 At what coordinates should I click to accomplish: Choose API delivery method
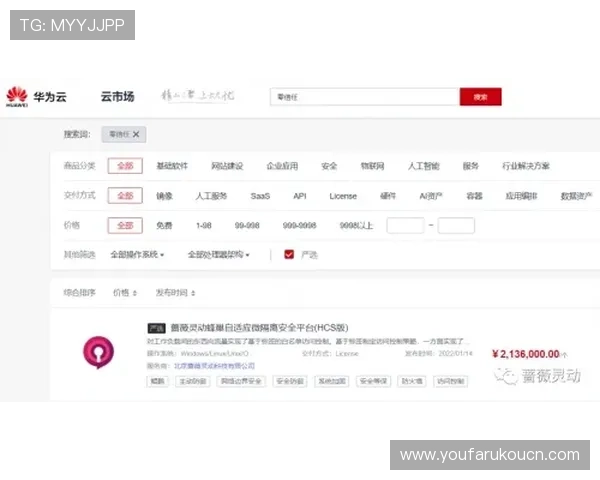click(300, 196)
